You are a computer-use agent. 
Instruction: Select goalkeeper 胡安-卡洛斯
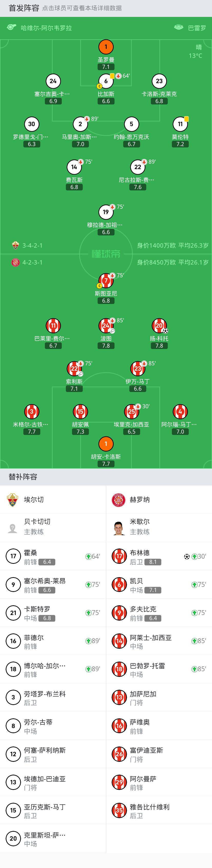pos(106,444)
